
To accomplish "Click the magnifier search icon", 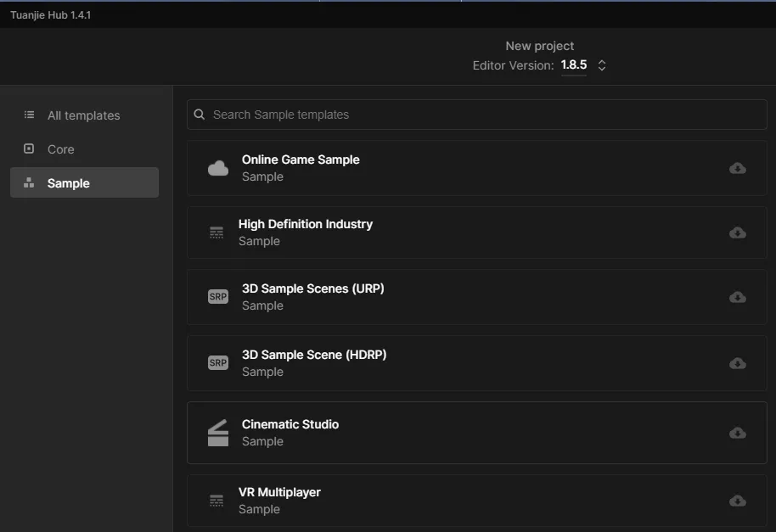I will tap(200, 115).
